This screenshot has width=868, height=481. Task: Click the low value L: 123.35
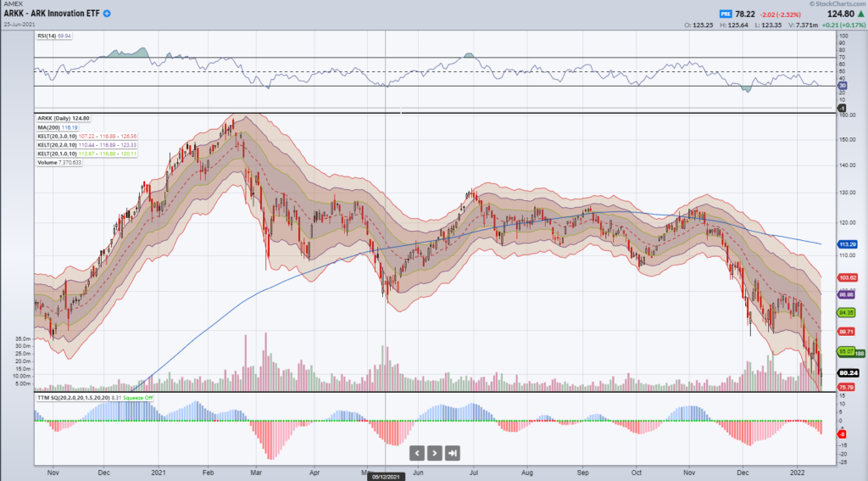770,25
